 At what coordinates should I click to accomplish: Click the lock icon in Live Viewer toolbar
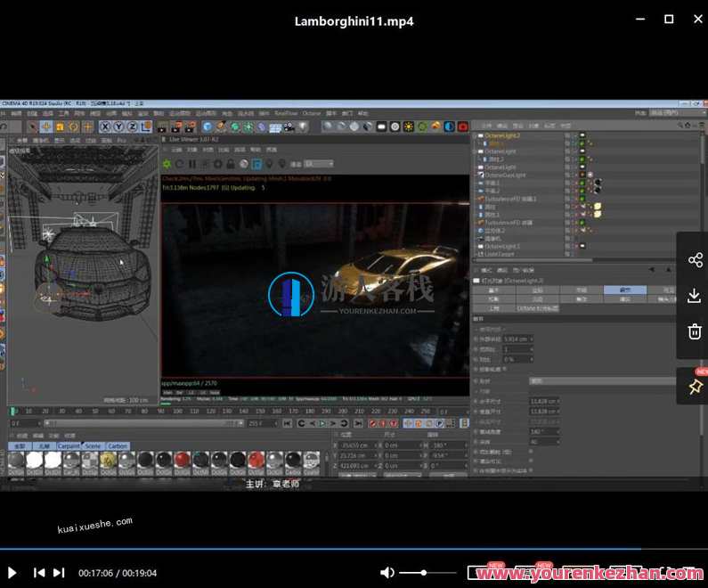[x=231, y=164]
